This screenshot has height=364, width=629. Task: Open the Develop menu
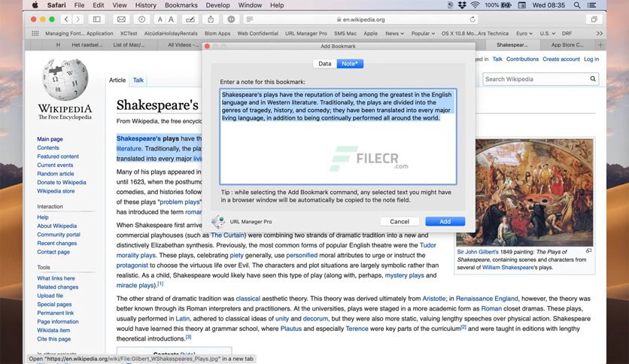pos(218,5)
